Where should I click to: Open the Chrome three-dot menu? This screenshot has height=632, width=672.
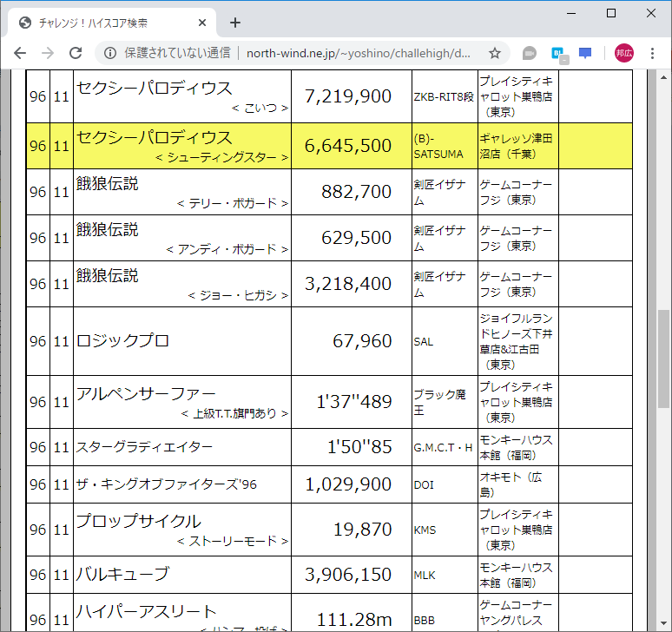coord(652,53)
